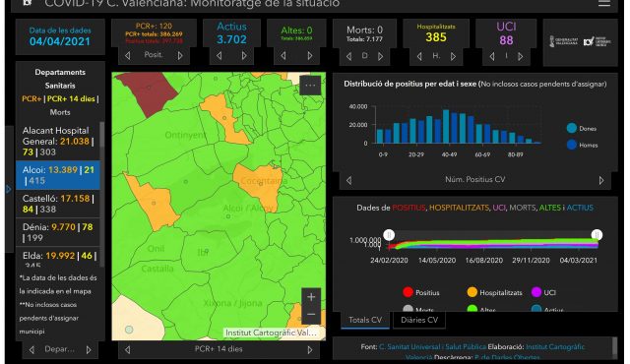Viewport: 630px width, 364px height.
Task: Go to next PCR+ Posit. panel
Action: tap(180, 56)
